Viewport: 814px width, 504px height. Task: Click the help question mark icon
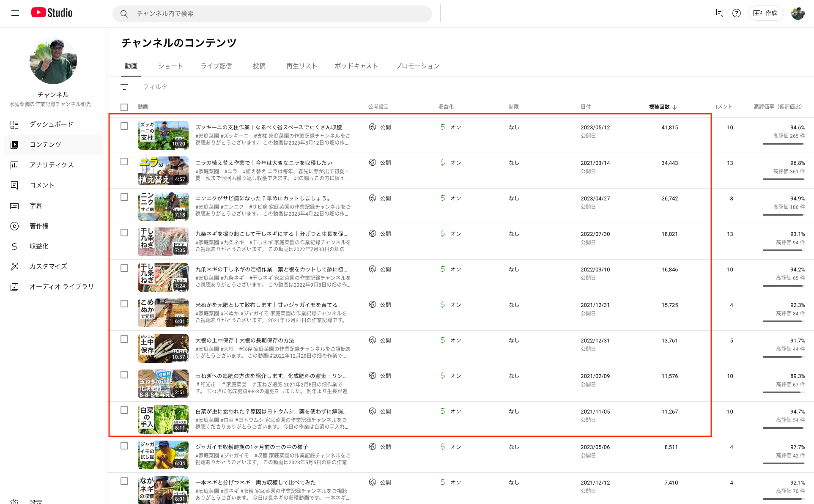(737, 13)
